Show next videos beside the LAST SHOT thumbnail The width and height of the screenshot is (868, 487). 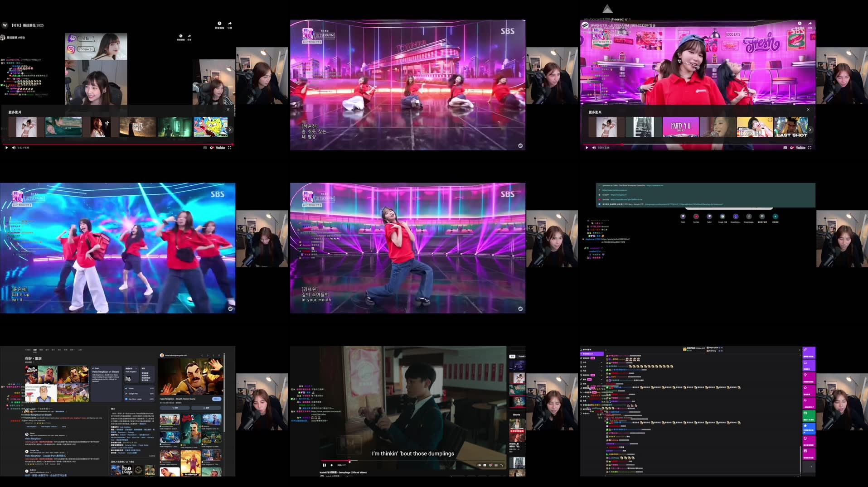point(810,130)
